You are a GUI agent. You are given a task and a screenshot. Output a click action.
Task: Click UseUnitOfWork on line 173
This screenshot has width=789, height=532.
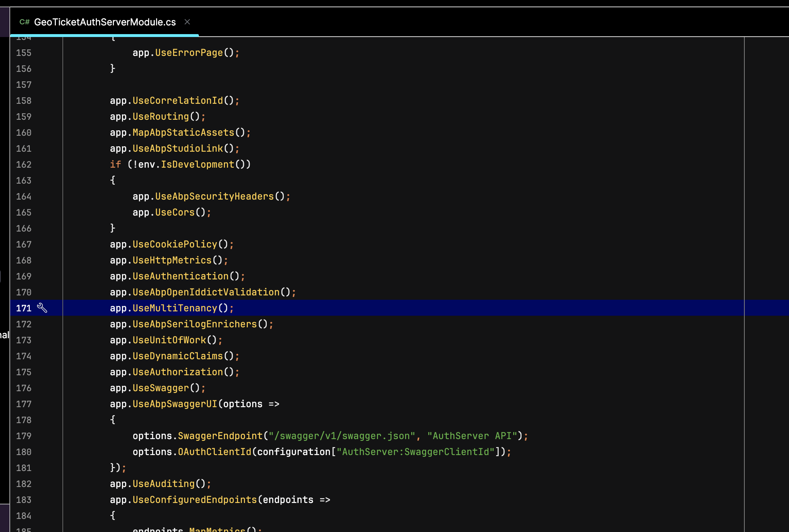click(x=169, y=340)
